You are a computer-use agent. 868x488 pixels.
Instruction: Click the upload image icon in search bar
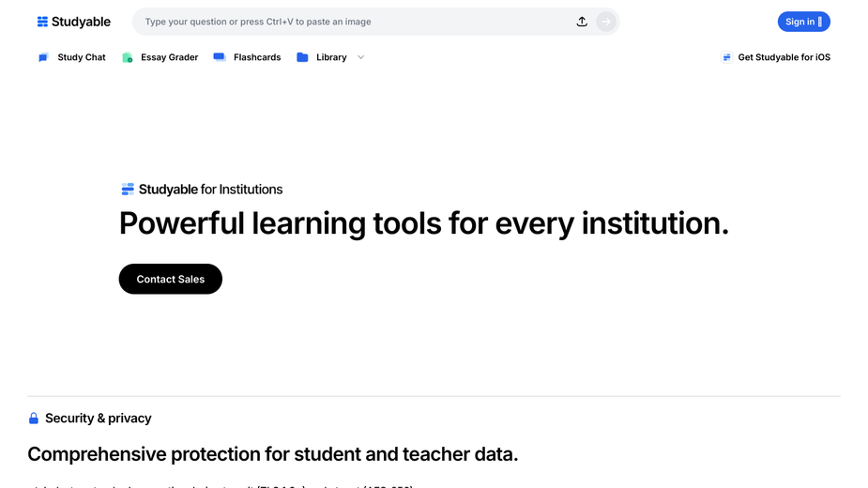coord(582,22)
